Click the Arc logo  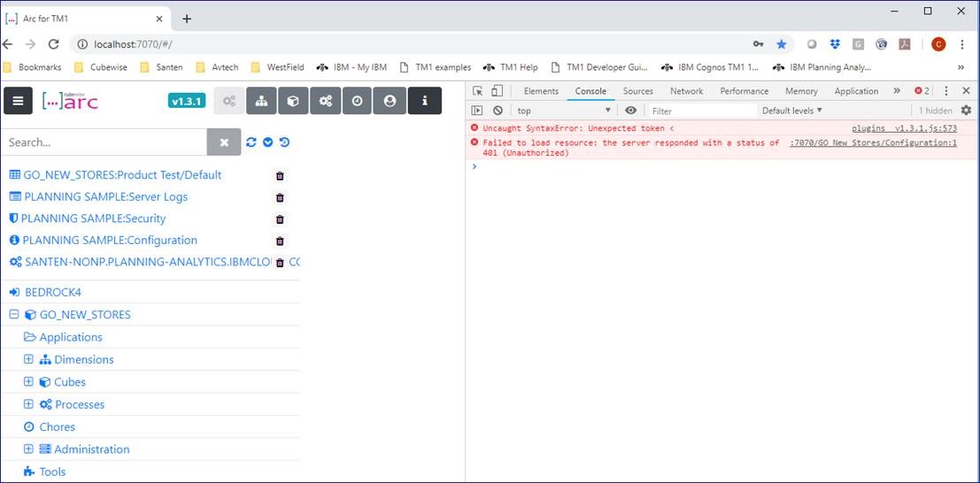tap(70, 101)
